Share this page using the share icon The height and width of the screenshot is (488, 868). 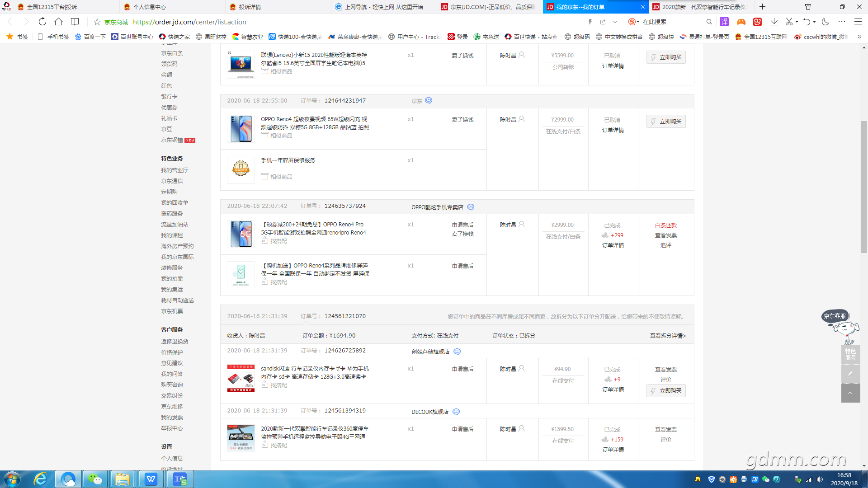(603, 22)
